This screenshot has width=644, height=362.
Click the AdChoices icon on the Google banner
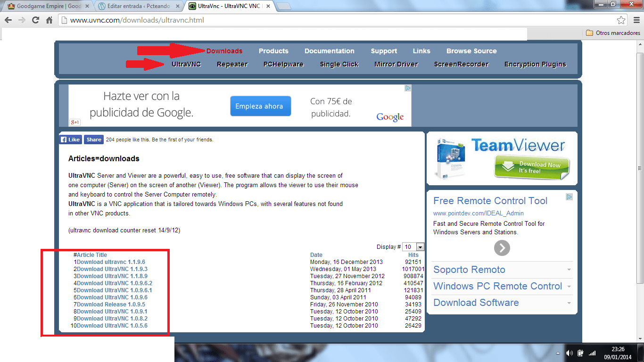coord(408,88)
